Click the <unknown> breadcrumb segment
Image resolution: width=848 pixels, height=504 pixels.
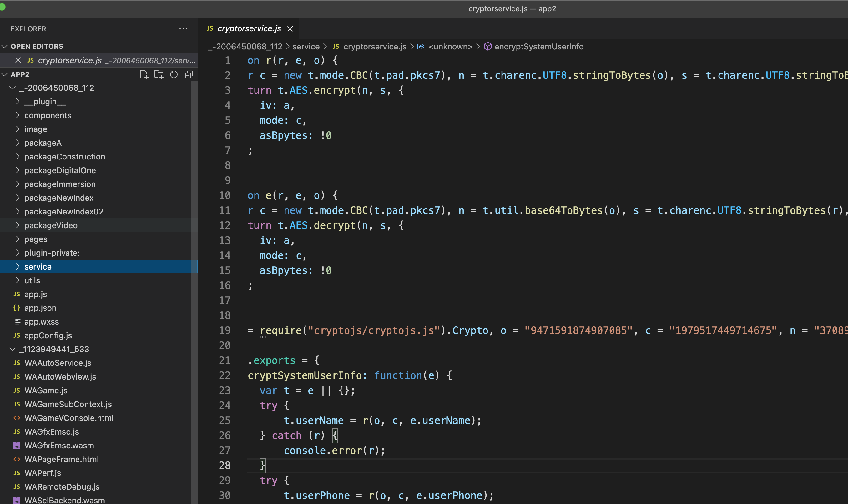[x=445, y=47]
